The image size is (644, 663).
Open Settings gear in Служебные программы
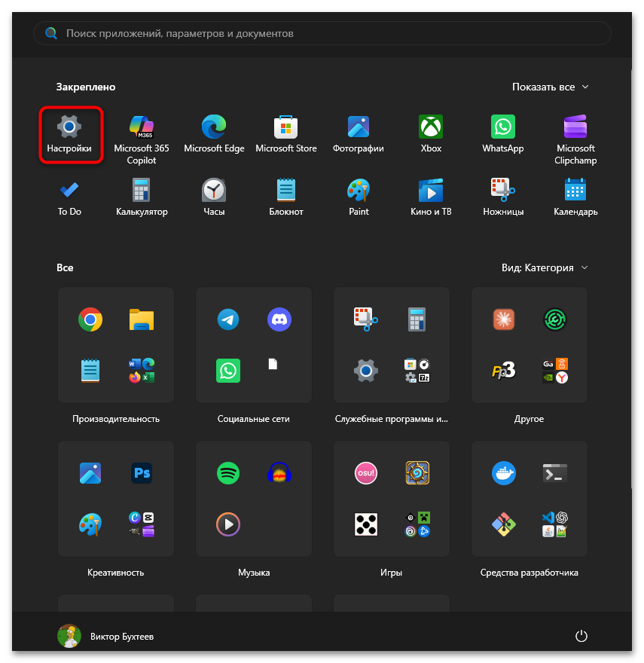[x=366, y=371]
